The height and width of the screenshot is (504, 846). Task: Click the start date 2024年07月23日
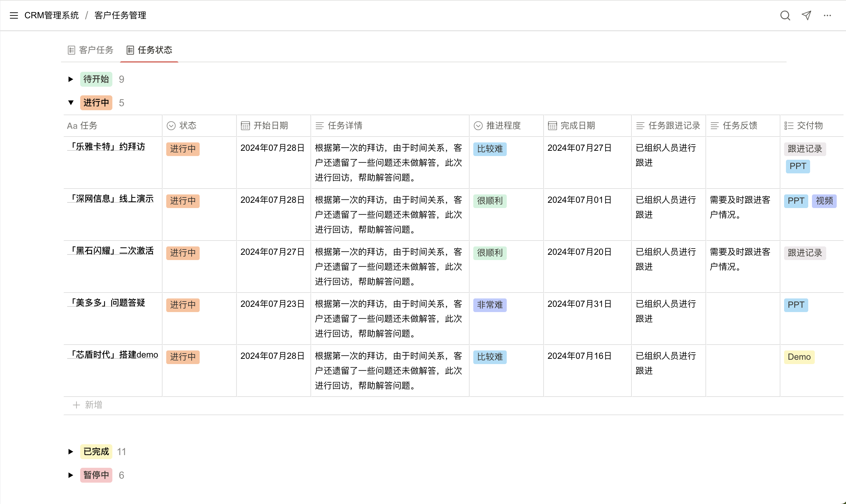point(272,304)
